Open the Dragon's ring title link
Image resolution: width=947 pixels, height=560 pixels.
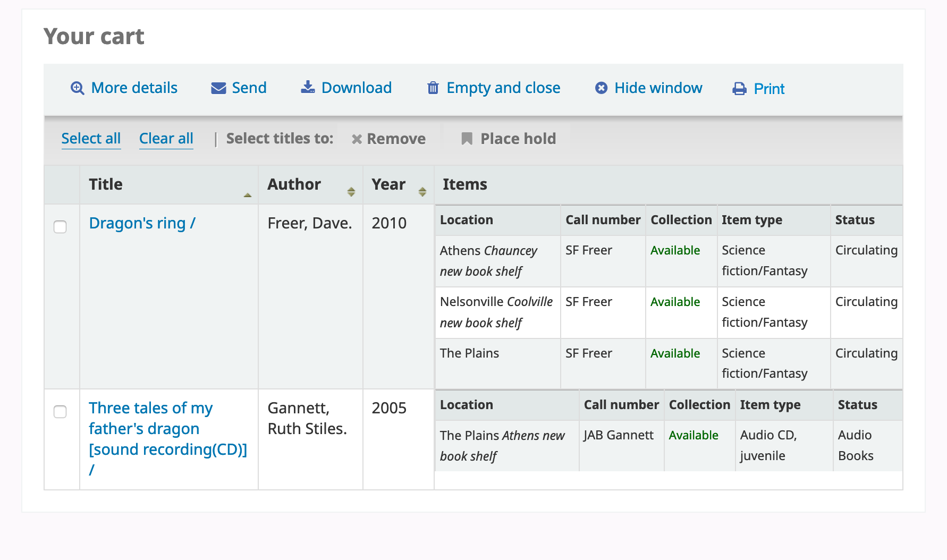pos(142,223)
